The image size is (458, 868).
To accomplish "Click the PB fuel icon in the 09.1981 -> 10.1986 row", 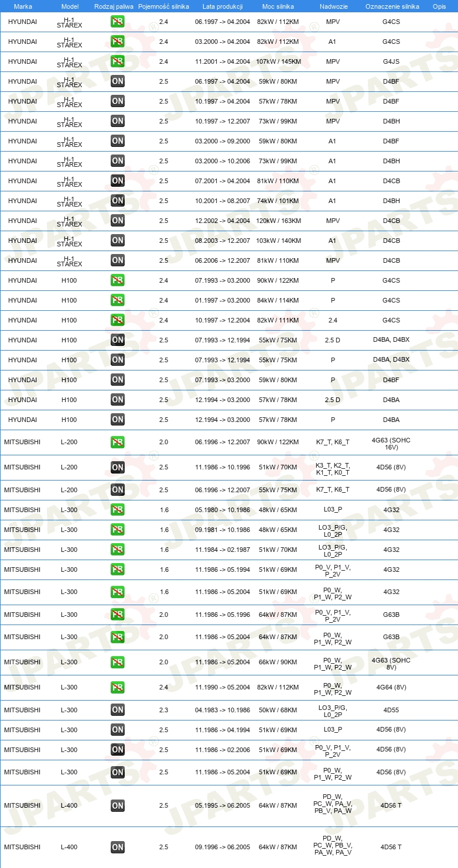I will tap(118, 530).
